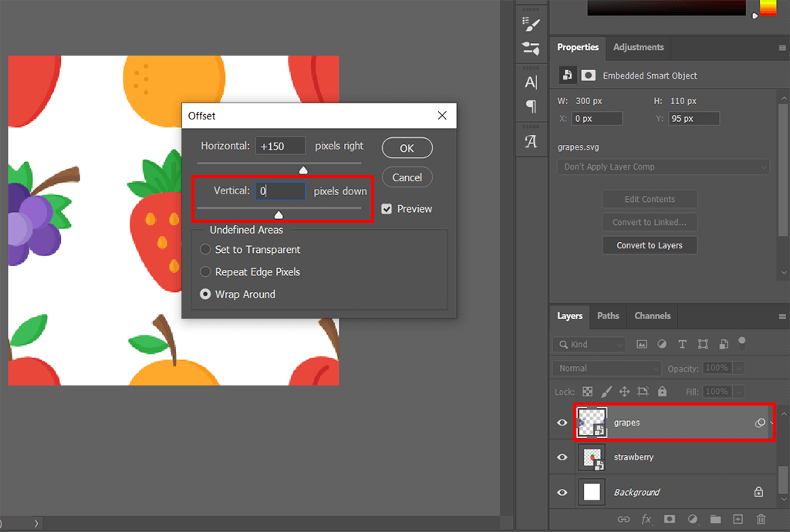Viewport: 790px width, 532px height.
Task: Select the strawberry layer thumbnail
Action: click(592, 457)
